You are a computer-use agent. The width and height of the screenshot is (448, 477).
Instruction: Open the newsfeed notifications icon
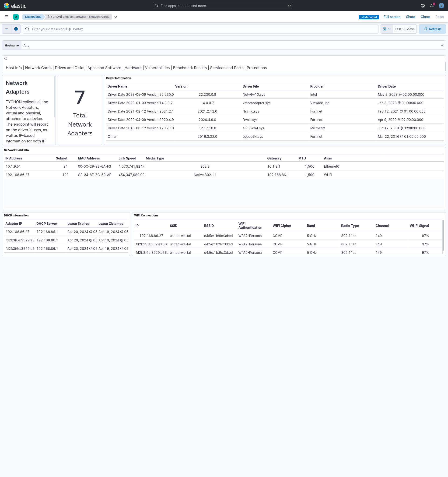tap(432, 6)
